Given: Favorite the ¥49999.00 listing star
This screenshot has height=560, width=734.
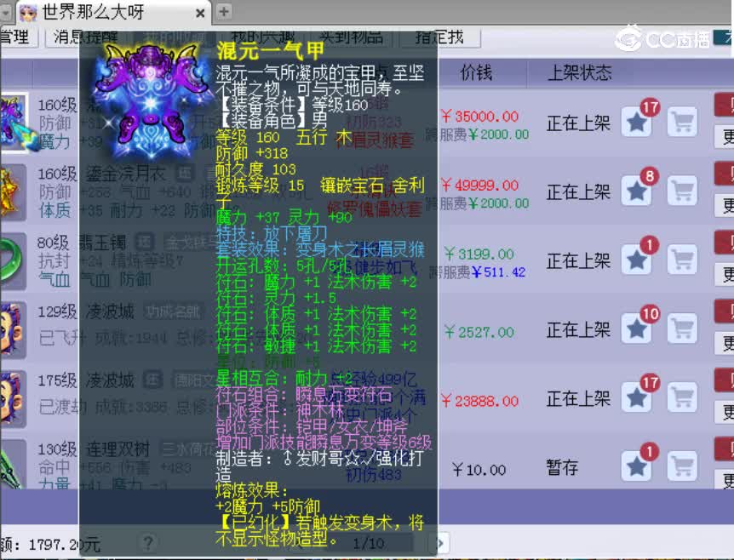Looking at the screenshot, I should (637, 191).
